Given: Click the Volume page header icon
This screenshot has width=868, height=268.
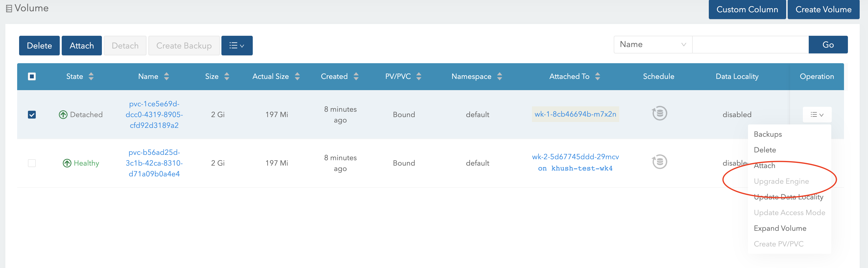Looking at the screenshot, I should (x=8, y=8).
